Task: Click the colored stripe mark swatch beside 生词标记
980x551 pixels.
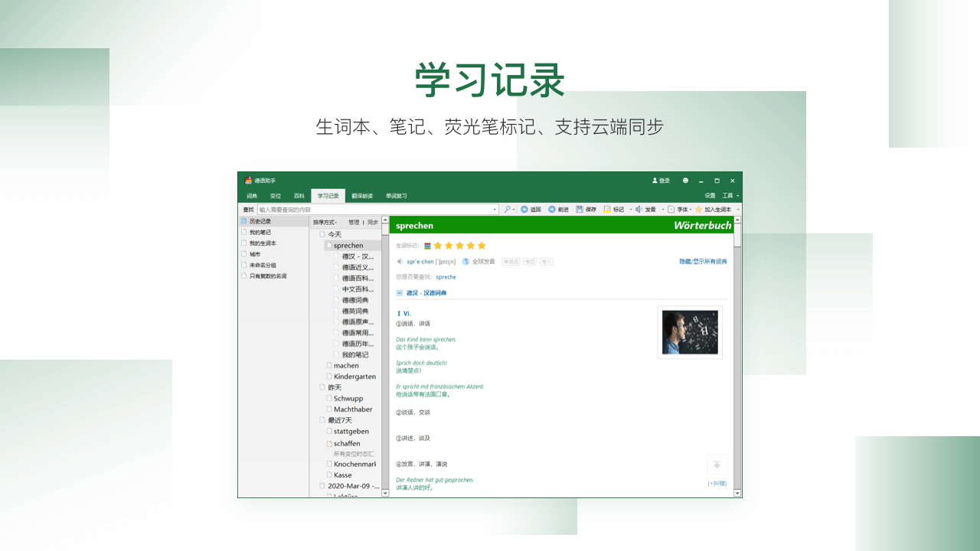Action: pos(426,246)
